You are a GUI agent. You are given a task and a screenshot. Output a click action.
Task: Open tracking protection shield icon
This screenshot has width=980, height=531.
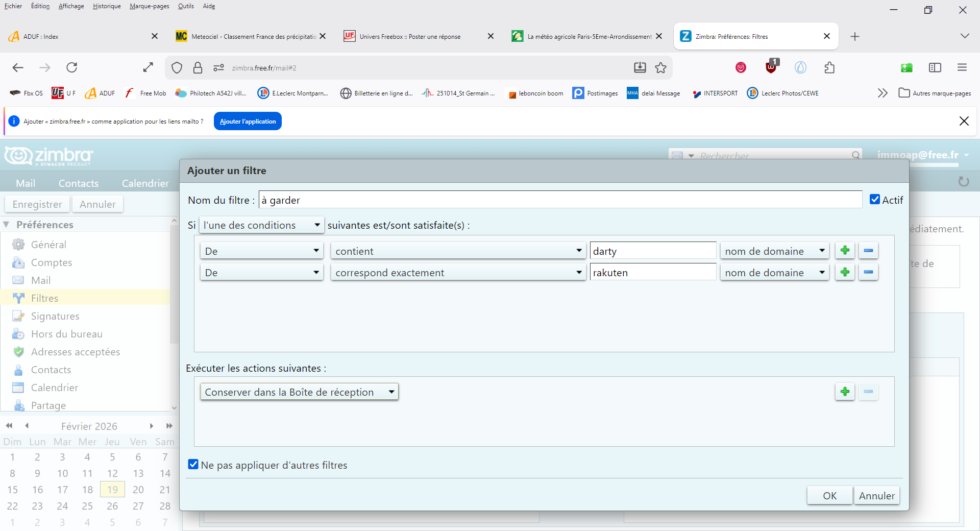coord(177,67)
